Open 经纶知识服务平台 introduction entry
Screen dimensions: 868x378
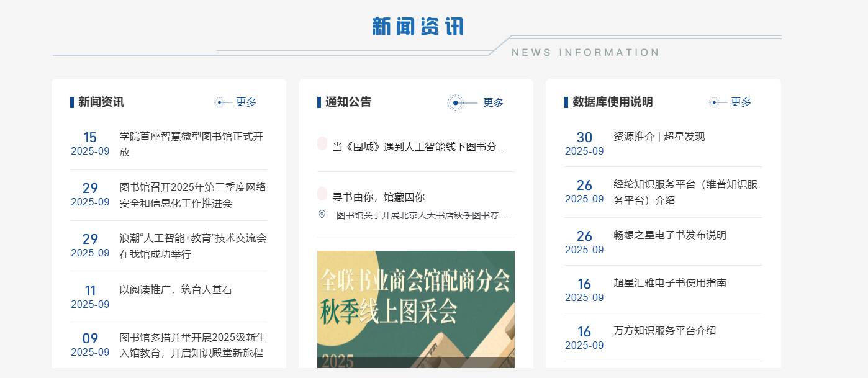[x=685, y=192]
